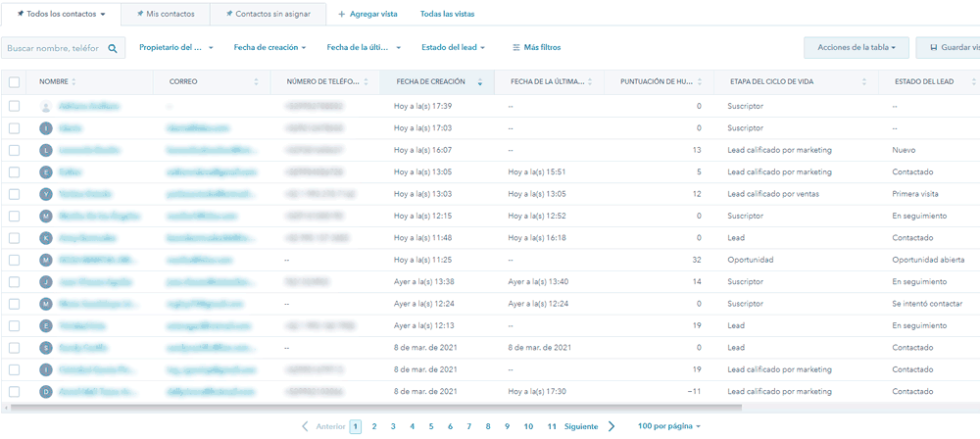Click the Más filtros filter icon
The height and width of the screenshot is (439, 980).
click(516, 47)
